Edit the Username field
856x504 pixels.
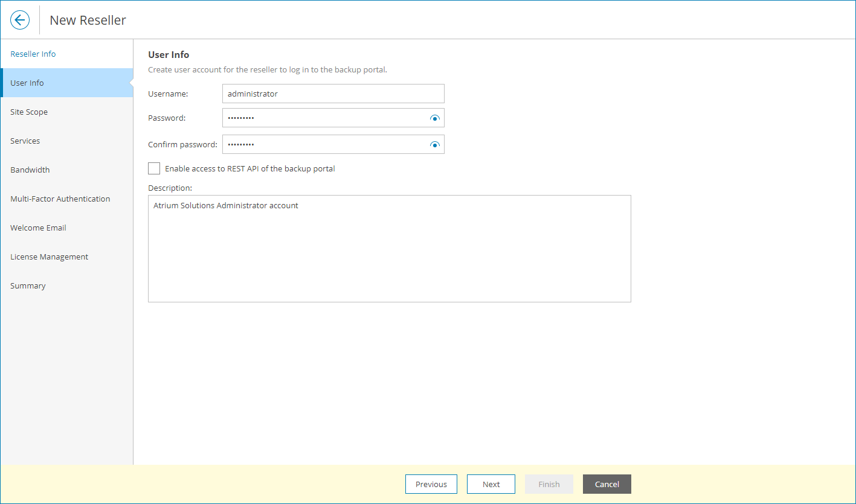pyautogui.click(x=333, y=94)
